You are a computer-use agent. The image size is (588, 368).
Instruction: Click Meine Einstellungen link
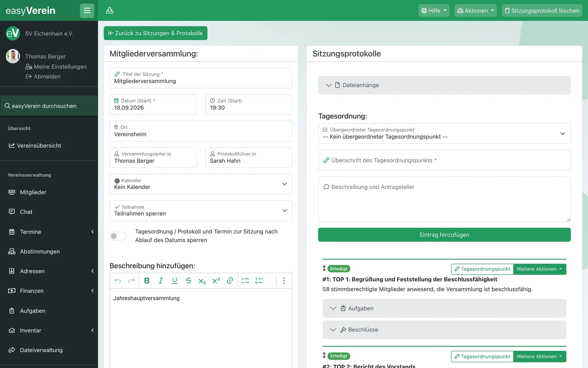56,67
